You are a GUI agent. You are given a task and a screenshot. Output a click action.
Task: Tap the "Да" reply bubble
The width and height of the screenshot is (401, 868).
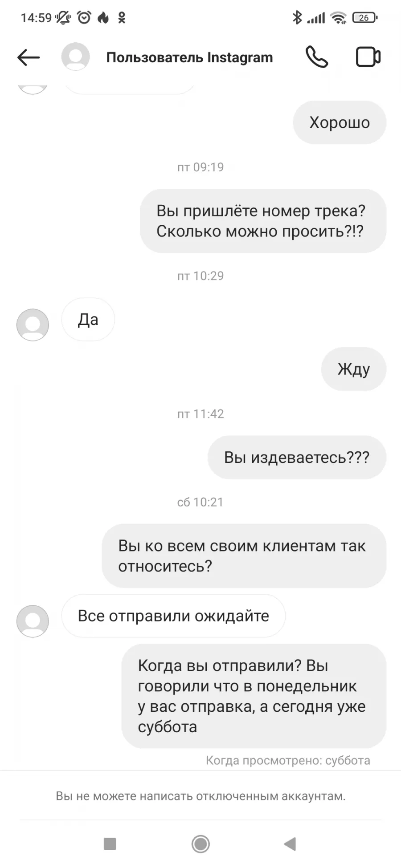click(88, 320)
